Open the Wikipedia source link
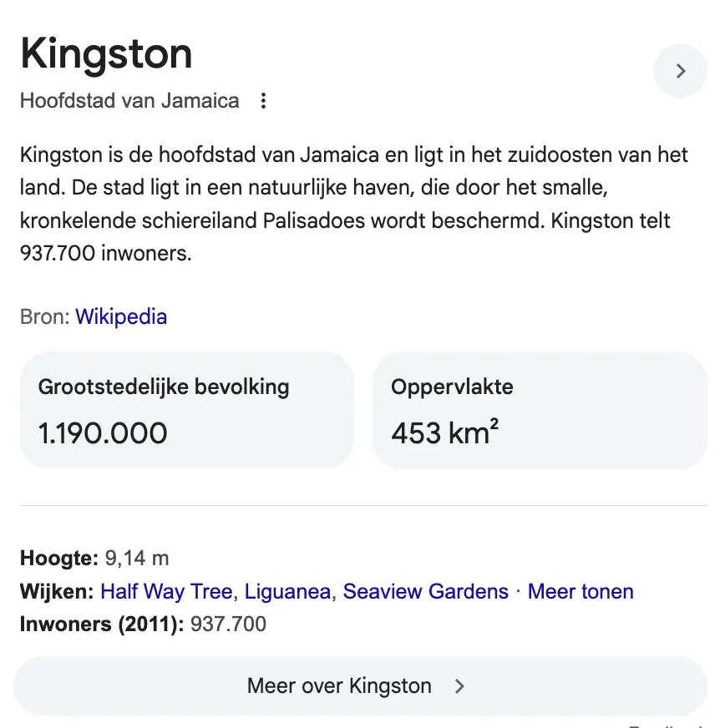The width and height of the screenshot is (725, 728). click(121, 316)
